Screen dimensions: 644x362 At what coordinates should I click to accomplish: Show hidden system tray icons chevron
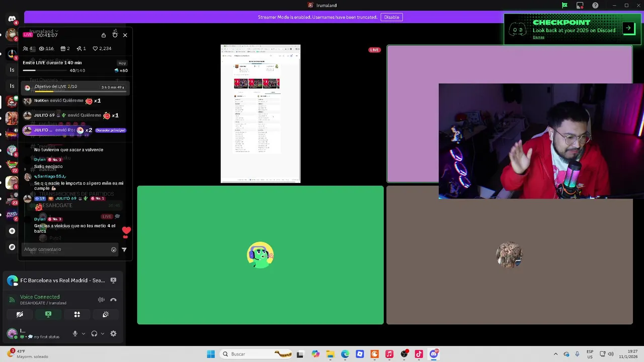pyautogui.click(x=555, y=354)
